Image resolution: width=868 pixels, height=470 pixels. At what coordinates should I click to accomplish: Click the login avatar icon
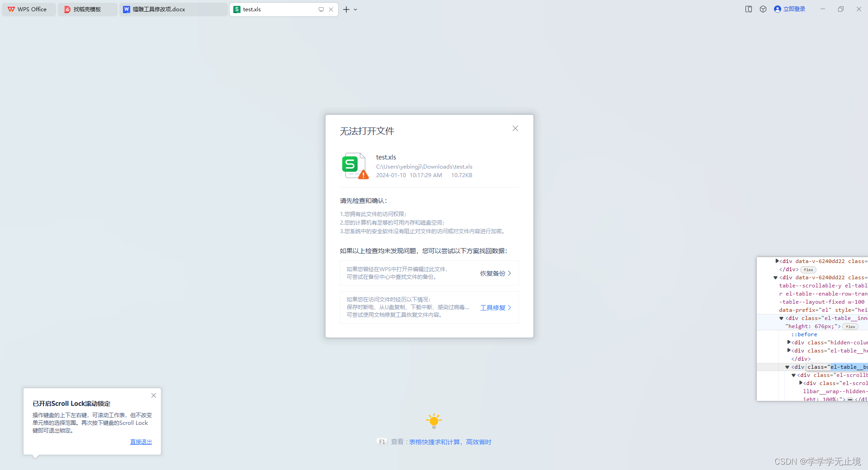(x=778, y=9)
